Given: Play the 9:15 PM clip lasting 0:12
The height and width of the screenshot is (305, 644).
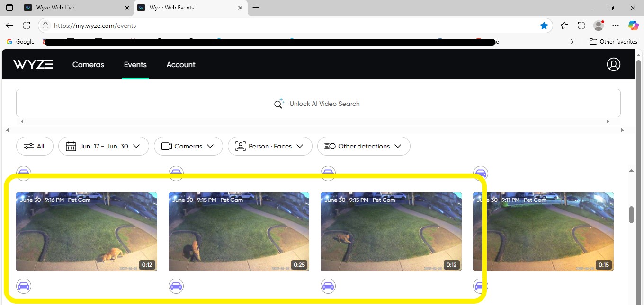Looking at the screenshot, I should (391, 232).
